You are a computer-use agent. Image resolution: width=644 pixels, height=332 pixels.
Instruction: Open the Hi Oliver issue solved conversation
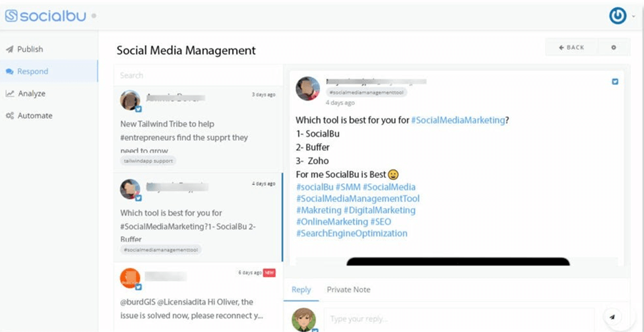tap(198, 296)
